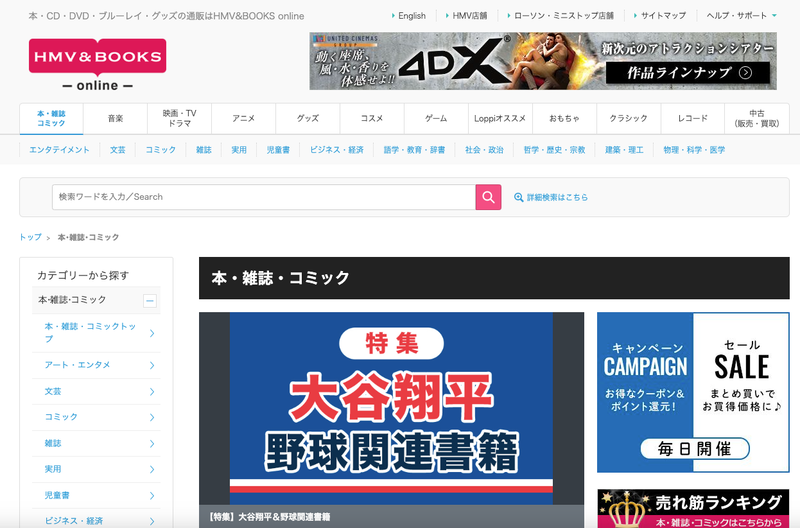Open sidebar 文芸 category

53,392
